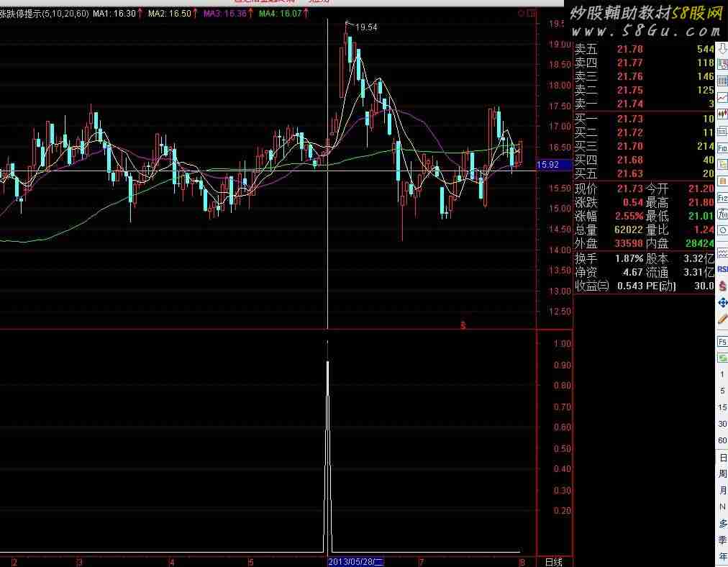Open the f(x) formula manager icon

pos(722,214)
